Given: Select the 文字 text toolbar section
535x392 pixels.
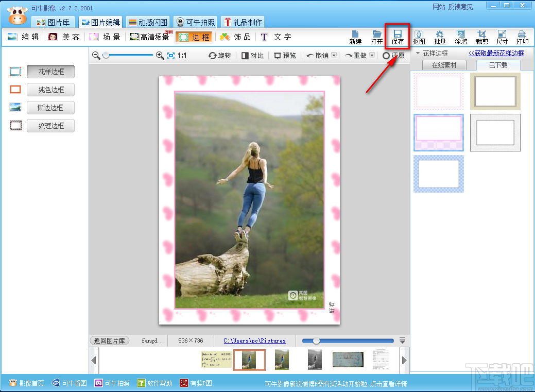Looking at the screenshot, I should point(276,37).
